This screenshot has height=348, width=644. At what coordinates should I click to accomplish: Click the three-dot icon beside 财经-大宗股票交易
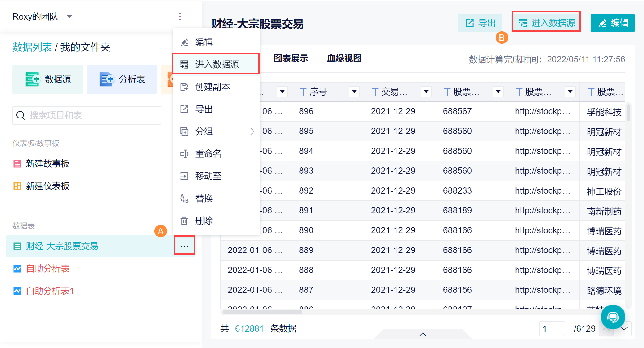[x=184, y=246]
